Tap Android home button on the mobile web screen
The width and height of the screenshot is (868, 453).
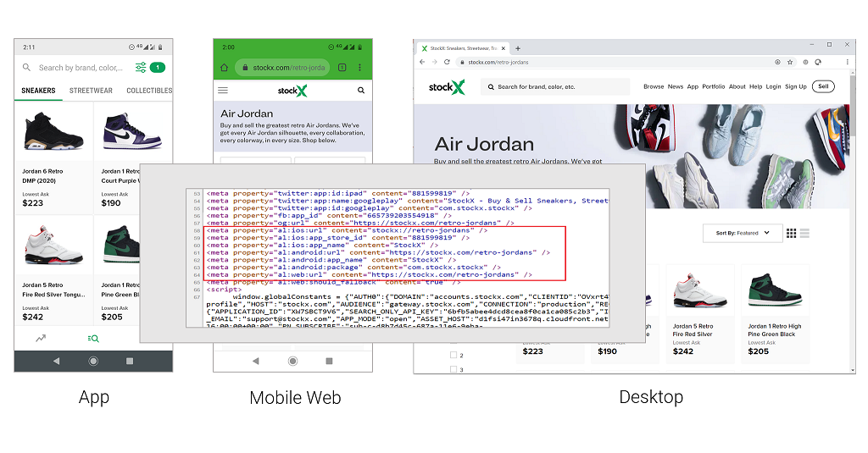coord(292,362)
